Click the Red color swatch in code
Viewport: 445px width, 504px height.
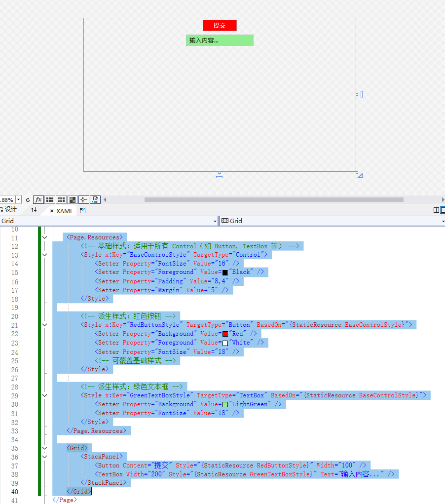225,334
